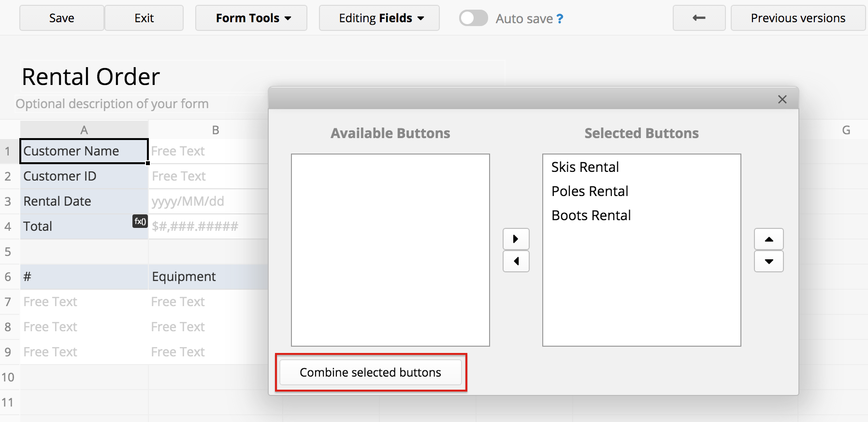Move selected button down in order
This screenshot has width=868, height=422.
click(x=768, y=261)
